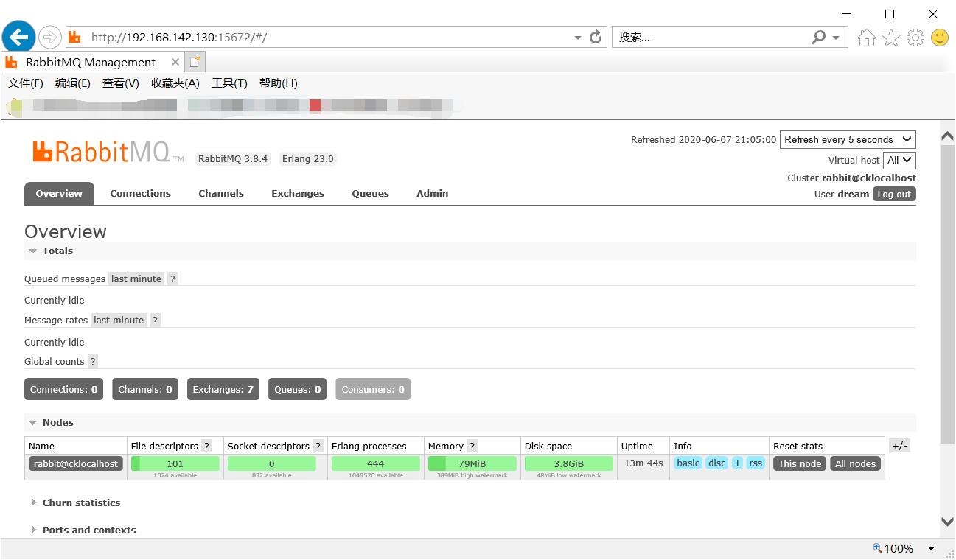Show help for File descriptors column
This screenshot has width=956, height=560.
207,446
